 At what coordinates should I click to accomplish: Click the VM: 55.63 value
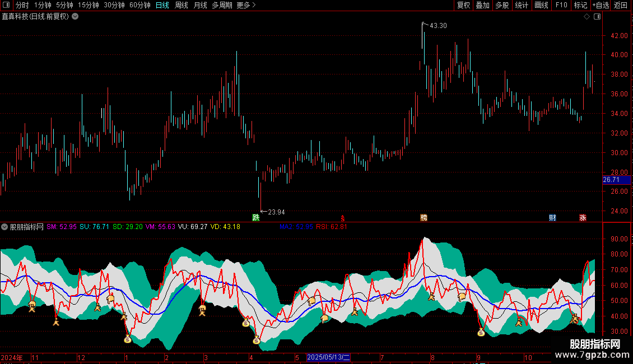click(160, 227)
